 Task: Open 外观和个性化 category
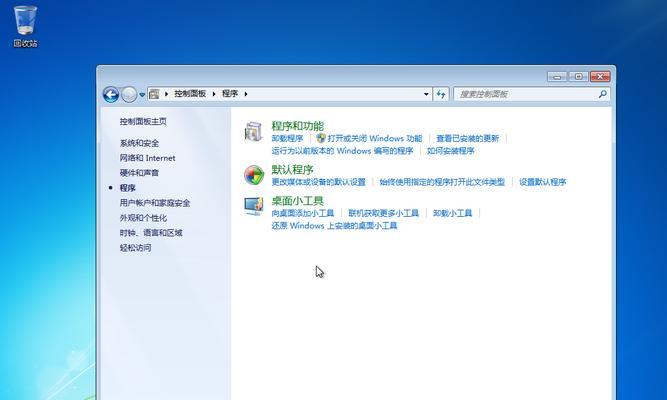coord(143,218)
